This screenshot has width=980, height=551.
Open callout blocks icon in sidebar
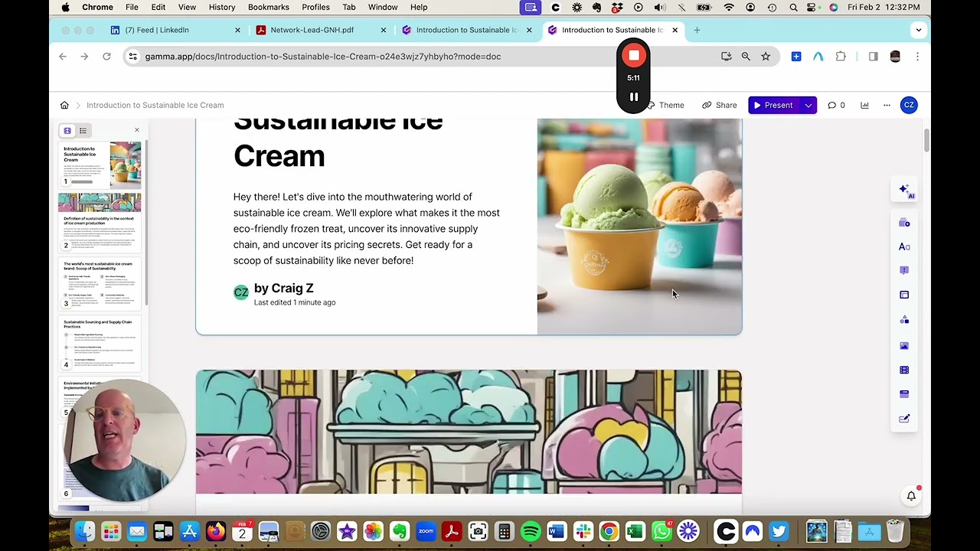(x=904, y=270)
